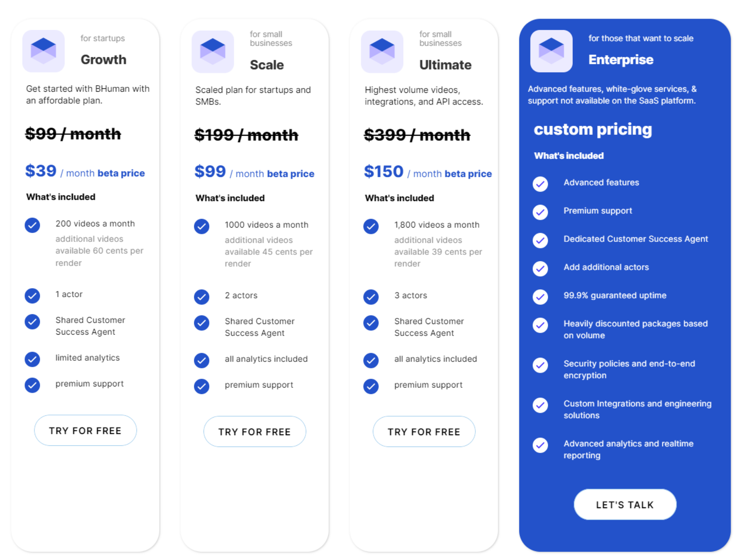Click checkmark beside 99.9% guaranteed uptime
This screenshot has width=742, height=560.
click(x=540, y=296)
